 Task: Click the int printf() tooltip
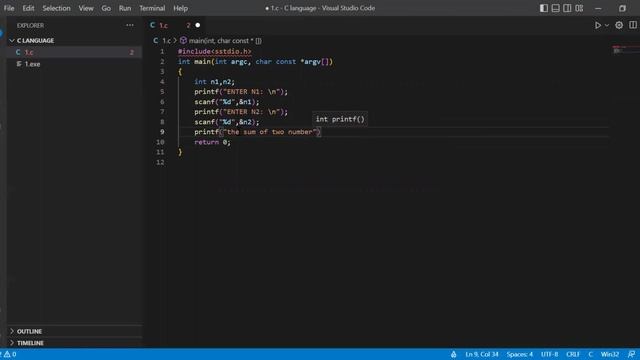pos(340,119)
